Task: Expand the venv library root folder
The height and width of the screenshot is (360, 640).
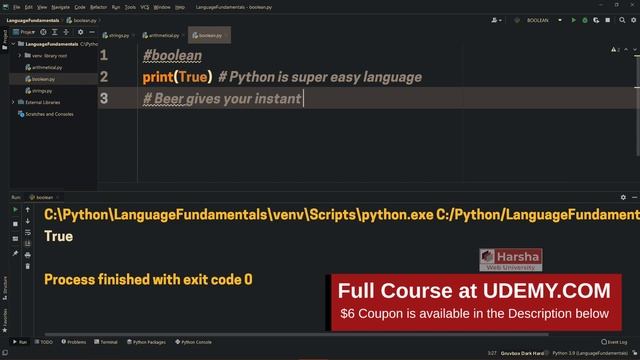Action: click(20, 56)
